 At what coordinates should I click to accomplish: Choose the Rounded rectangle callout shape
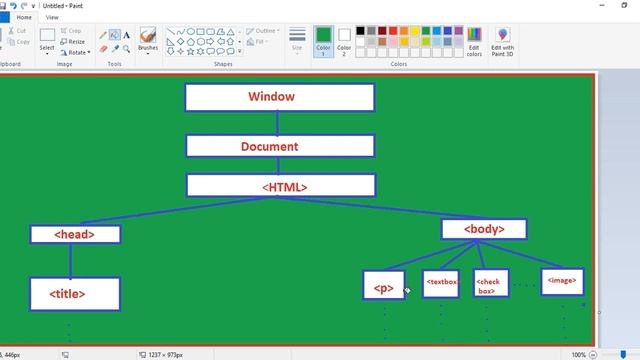pos(211,51)
